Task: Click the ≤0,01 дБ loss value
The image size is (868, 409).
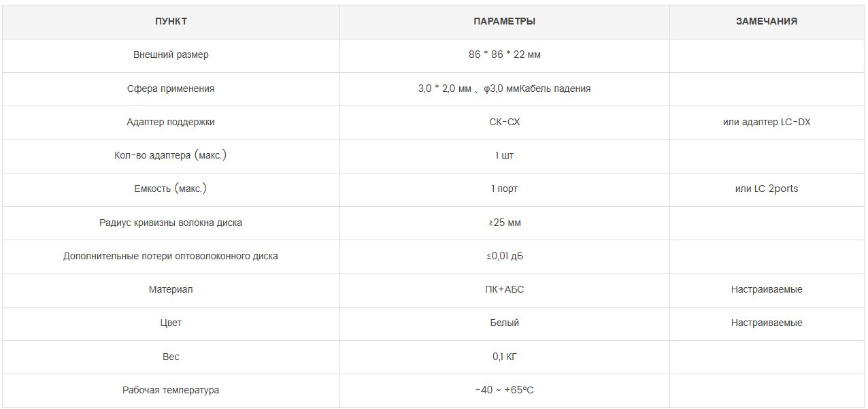Action: (504, 256)
